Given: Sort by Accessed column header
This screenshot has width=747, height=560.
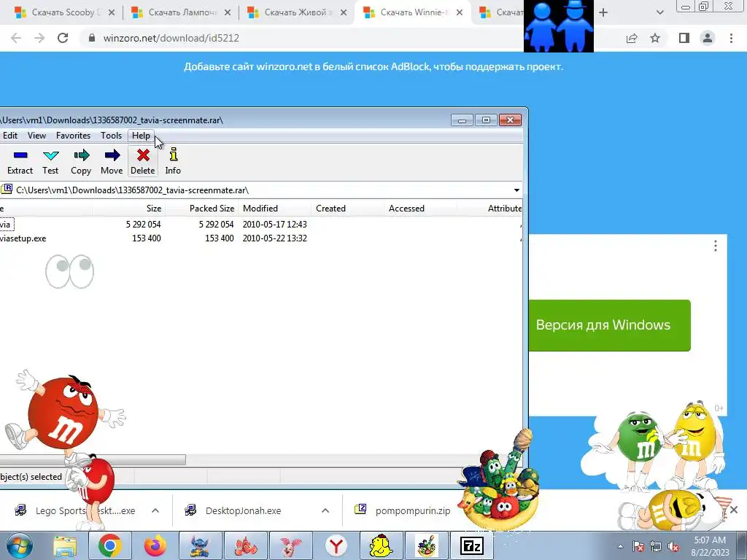Looking at the screenshot, I should pyautogui.click(x=420, y=209).
